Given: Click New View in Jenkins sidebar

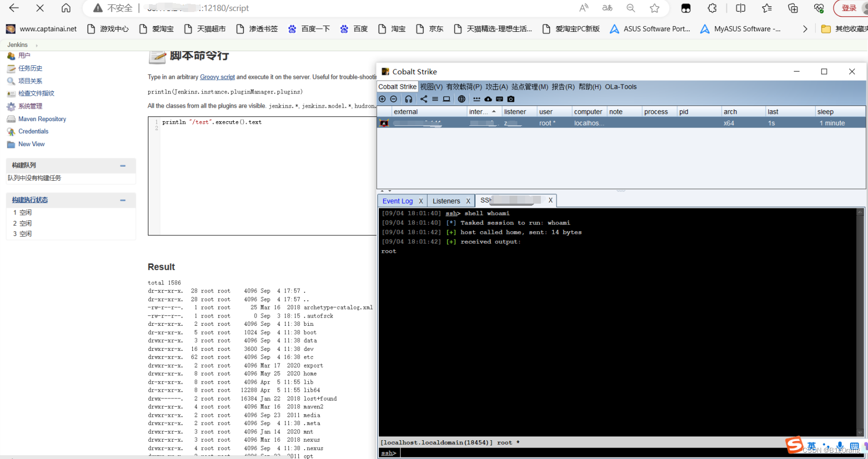Looking at the screenshot, I should [x=31, y=144].
